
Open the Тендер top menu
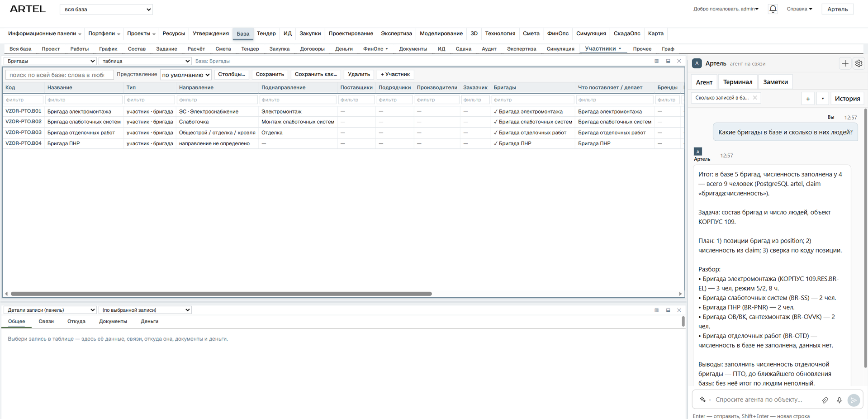266,33
